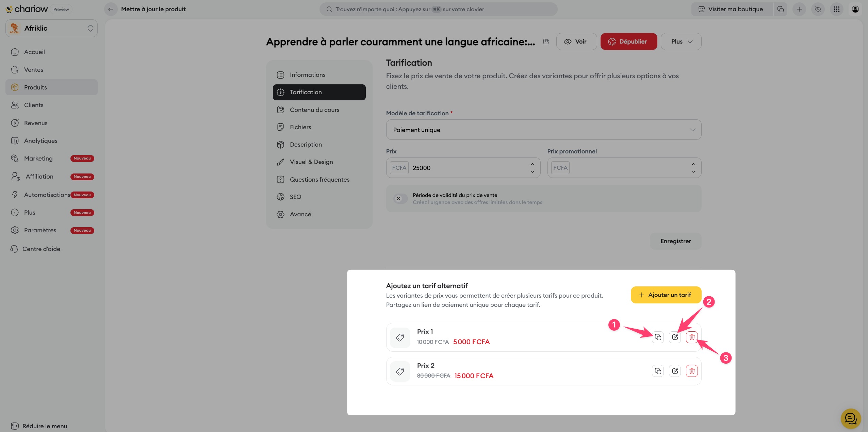Open the apps grid menu
The height and width of the screenshot is (432, 868).
tap(836, 9)
